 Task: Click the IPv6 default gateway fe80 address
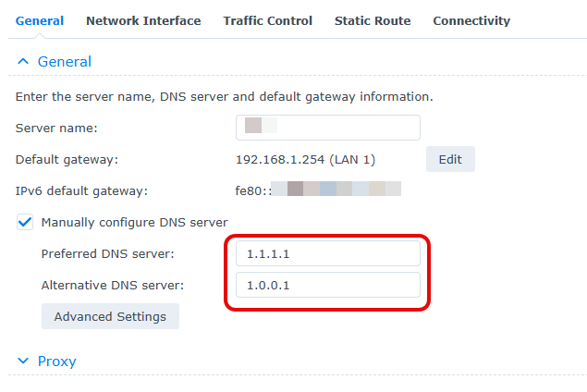(x=318, y=190)
